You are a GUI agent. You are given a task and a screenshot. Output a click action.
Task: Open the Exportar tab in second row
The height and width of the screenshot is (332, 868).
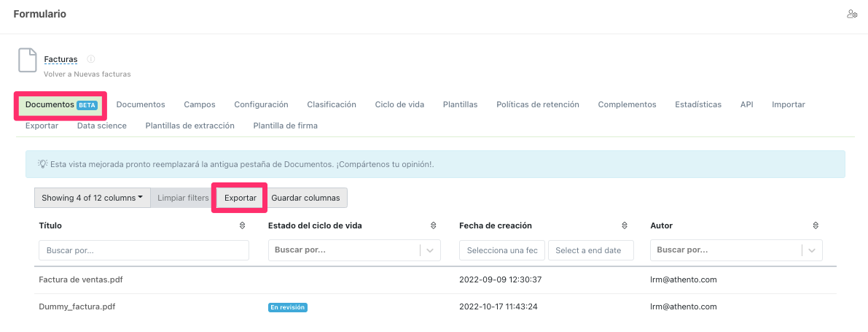pyautogui.click(x=42, y=126)
